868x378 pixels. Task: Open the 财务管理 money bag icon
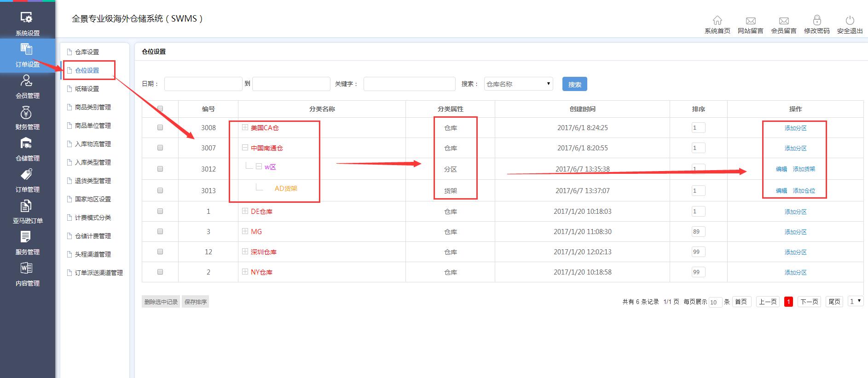point(27,113)
